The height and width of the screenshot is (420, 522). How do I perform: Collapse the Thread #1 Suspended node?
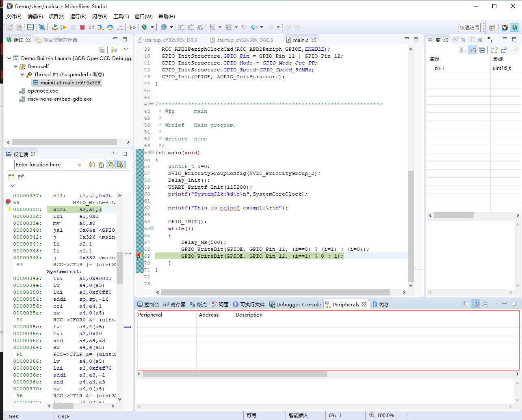22,74
